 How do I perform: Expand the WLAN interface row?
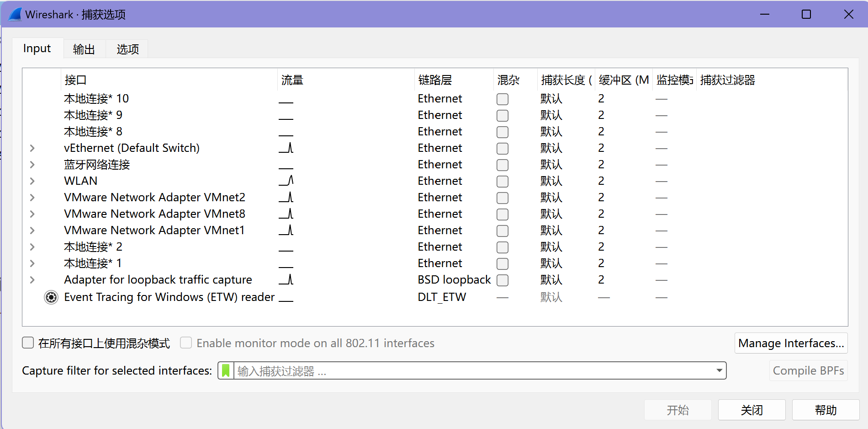pos(32,181)
